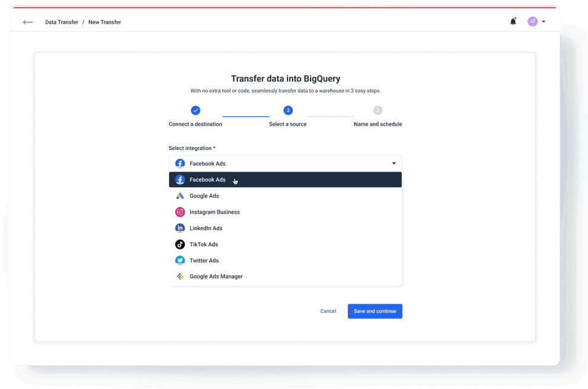The image size is (588, 389).
Task: Select the LinkedIn Ads icon
Action: tap(180, 228)
